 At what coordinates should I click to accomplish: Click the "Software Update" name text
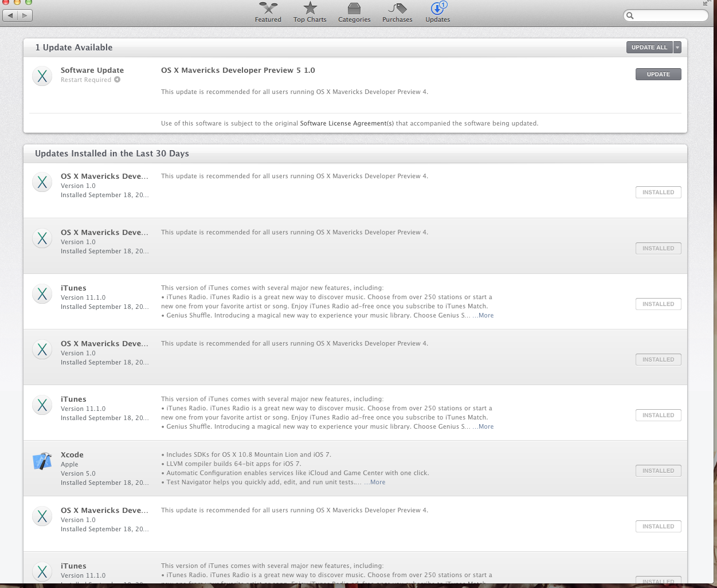[92, 70]
